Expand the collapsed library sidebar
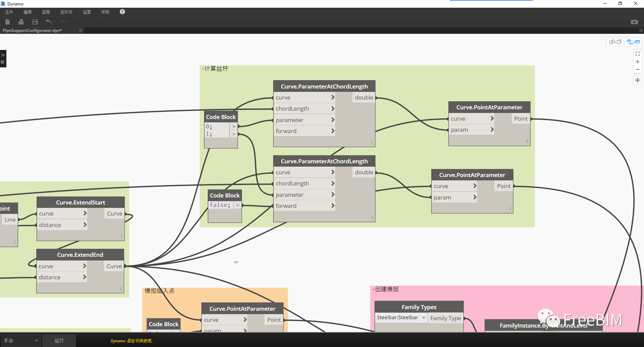Image resolution: width=644 pixels, height=347 pixels. [x=3, y=59]
